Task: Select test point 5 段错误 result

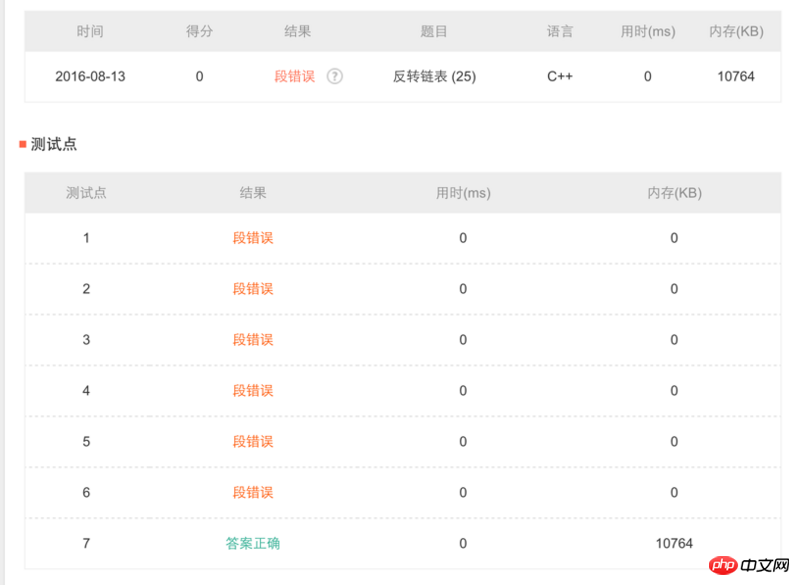Action: pyautogui.click(x=253, y=442)
